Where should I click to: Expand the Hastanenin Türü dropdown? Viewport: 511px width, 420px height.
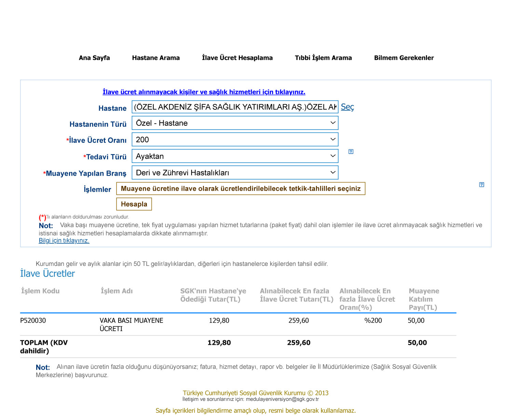[x=235, y=123]
